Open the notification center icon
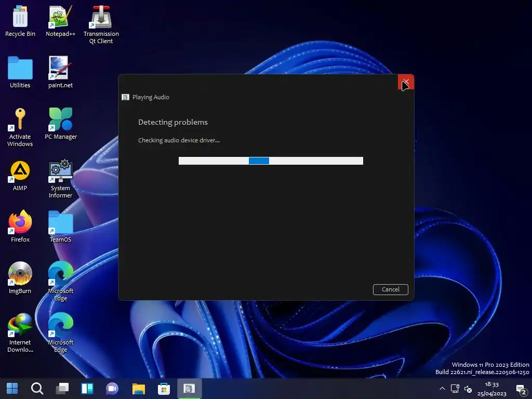 [522, 390]
